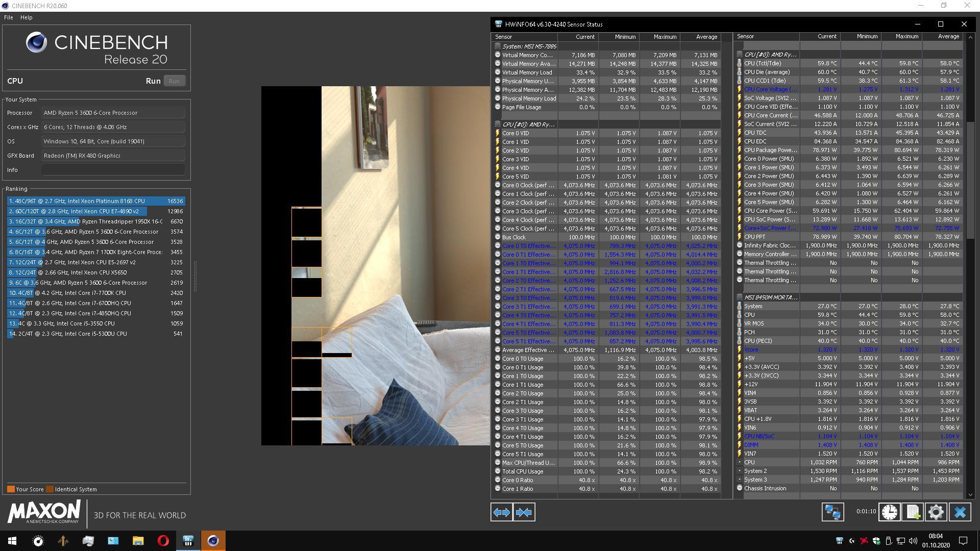This screenshot has width=980, height=551.
Task: Click HWiNFO right pane vertical scrollbar
Action: 970,181
